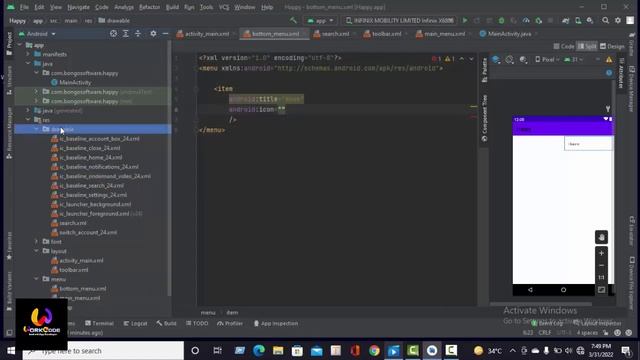Screen dimensions: 640x360
Task: Hide the Project panel with minus icon
Action: click(165, 34)
